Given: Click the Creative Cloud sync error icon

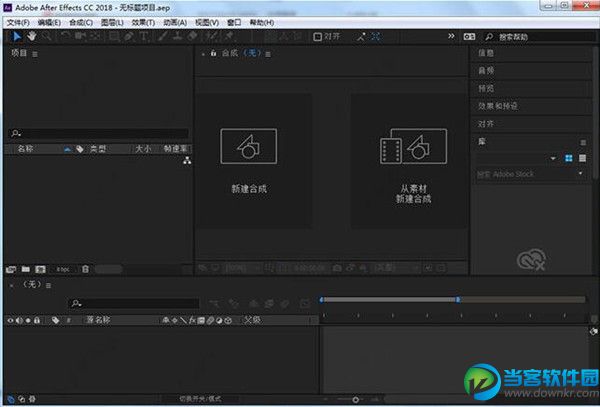Looking at the screenshot, I should [x=532, y=259].
